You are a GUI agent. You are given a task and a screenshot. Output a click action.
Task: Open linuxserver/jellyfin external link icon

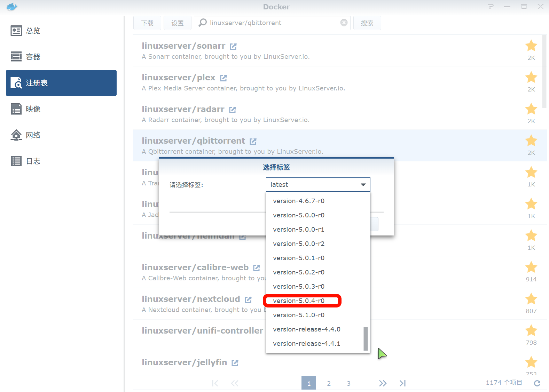pyautogui.click(x=235, y=363)
